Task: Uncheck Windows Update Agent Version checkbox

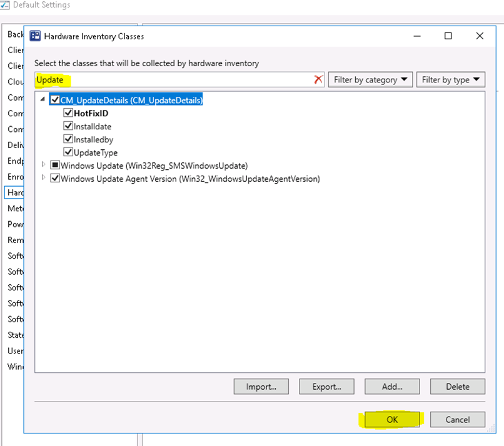Action: tap(55, 179)
